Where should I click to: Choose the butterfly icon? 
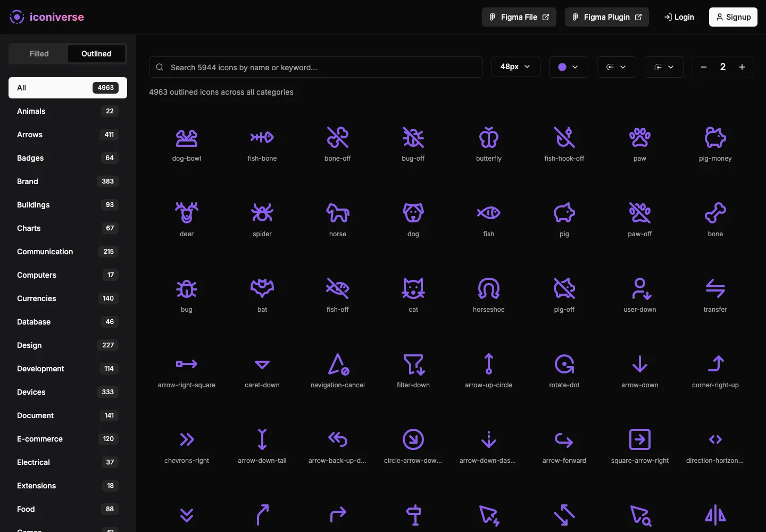(x=489, y=138)
